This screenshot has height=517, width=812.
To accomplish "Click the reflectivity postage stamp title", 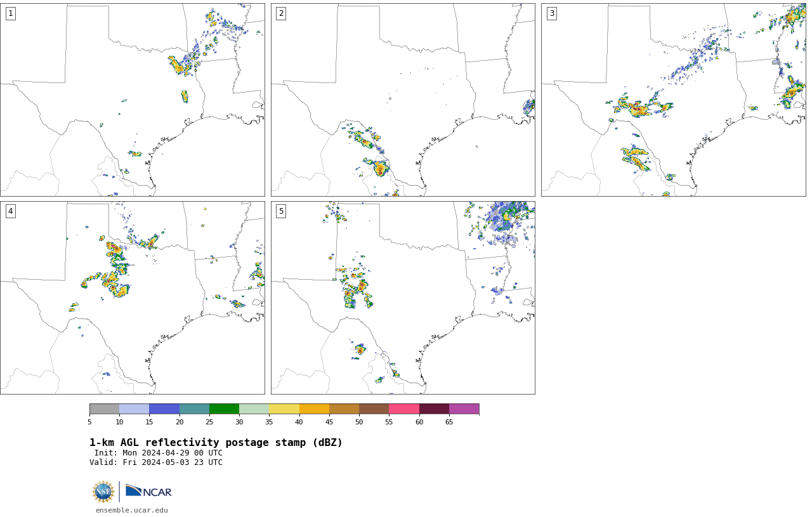I will [x=216, y=443].
